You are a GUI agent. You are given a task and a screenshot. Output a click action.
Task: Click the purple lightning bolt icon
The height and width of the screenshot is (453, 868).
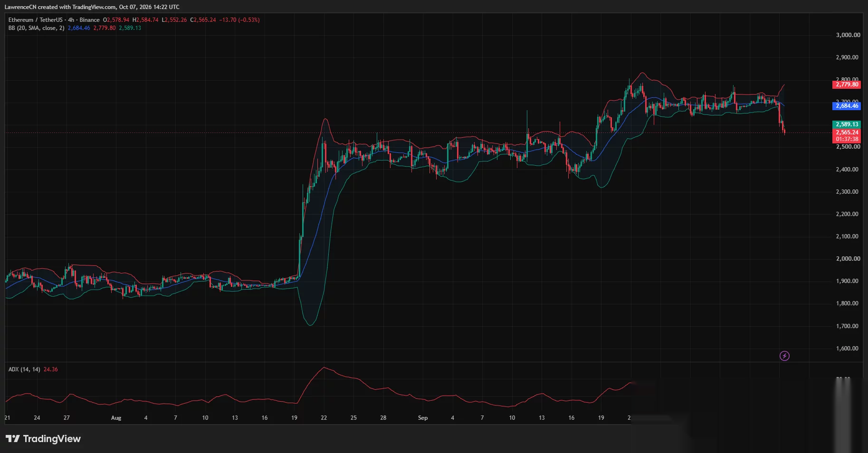tap(784, 356)
